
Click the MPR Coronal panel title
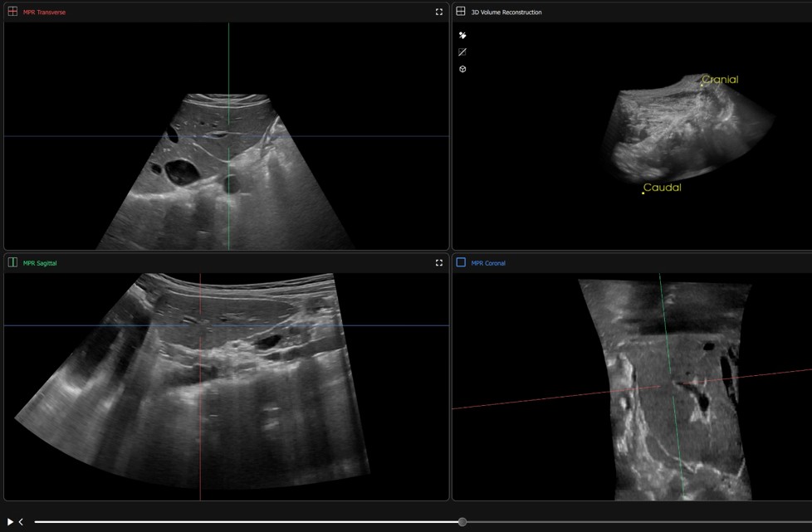click(488, 263)
